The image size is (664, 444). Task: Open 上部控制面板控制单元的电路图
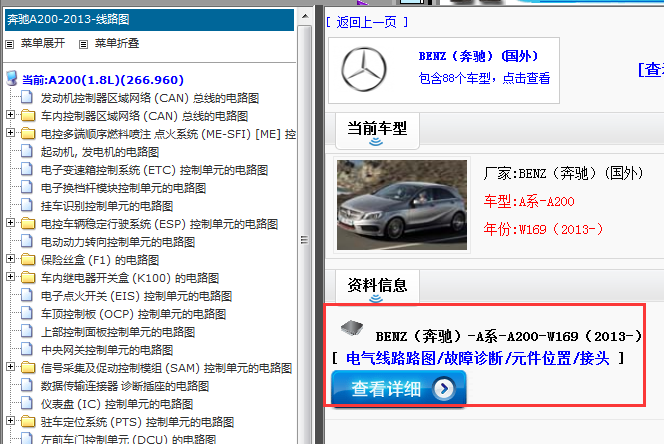118,332
